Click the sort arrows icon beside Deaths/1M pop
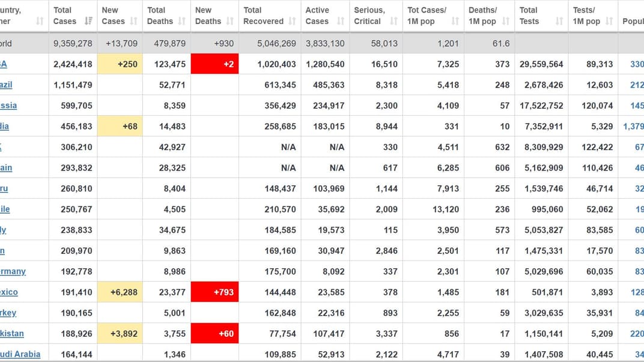Viewport: 644px width, 362px height. click(x=506, y=21)
